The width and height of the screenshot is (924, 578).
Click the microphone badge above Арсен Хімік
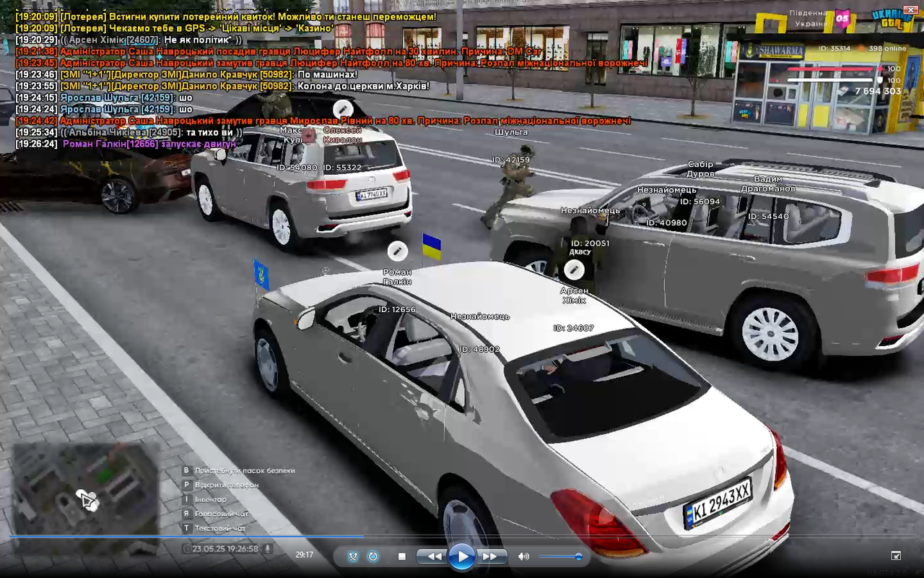click(574, 270)
